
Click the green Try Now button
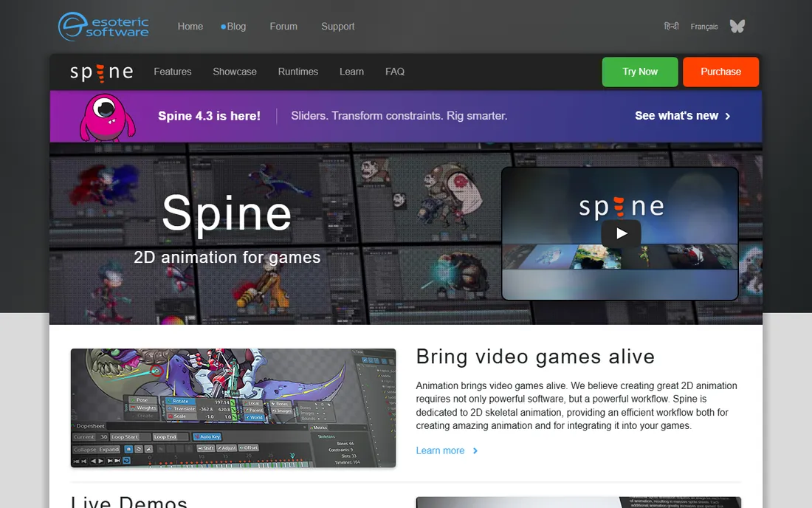tap(639, 72)
